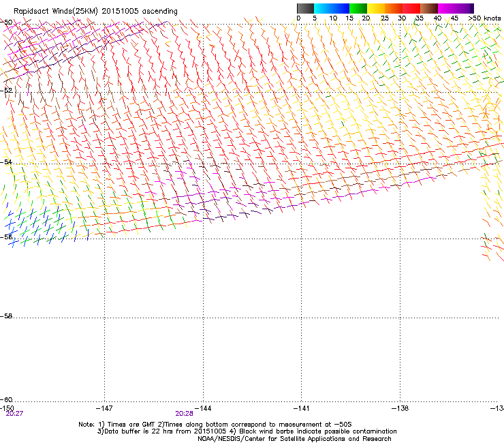Click the -52 latitude axis label
Image resolution: width=504 pixels, height=443 pixels.
[6, 91]
